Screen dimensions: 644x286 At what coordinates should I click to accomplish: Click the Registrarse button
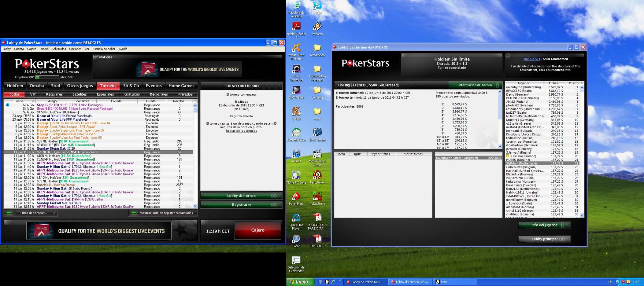[242, 204]
